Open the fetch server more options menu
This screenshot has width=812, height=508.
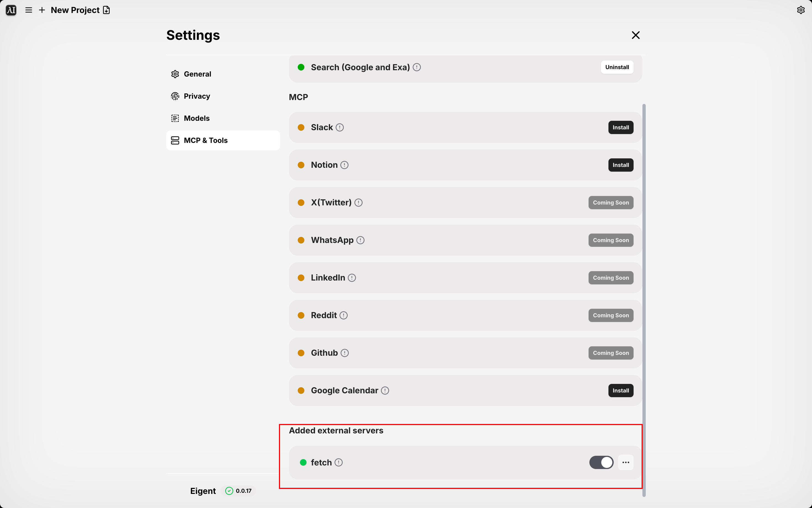625,463
